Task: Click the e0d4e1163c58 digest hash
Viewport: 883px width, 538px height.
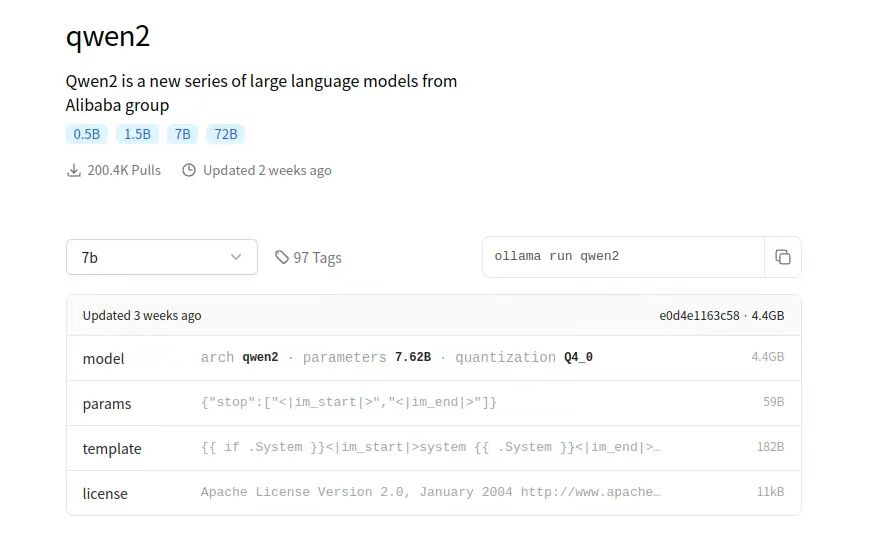Action: coord(699,315)
